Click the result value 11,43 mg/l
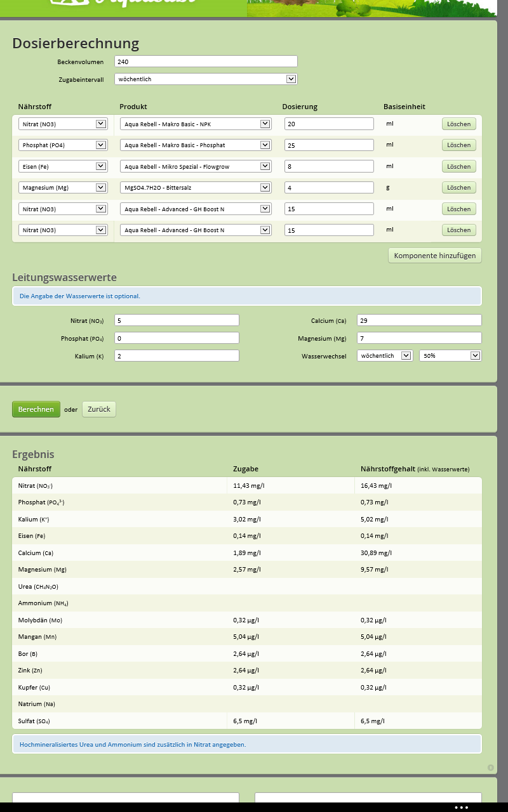The height and width of the screenshot is (812, 508). (249, 486)
